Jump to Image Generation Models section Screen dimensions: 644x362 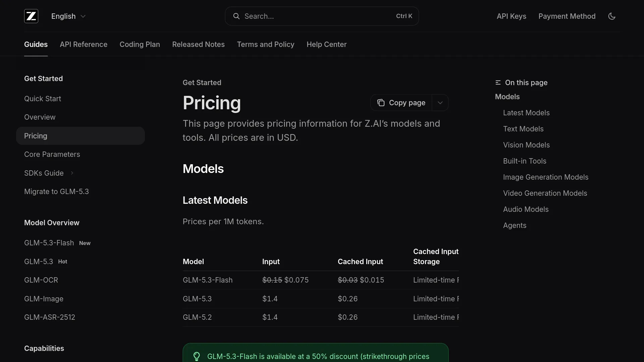(546, 177)
